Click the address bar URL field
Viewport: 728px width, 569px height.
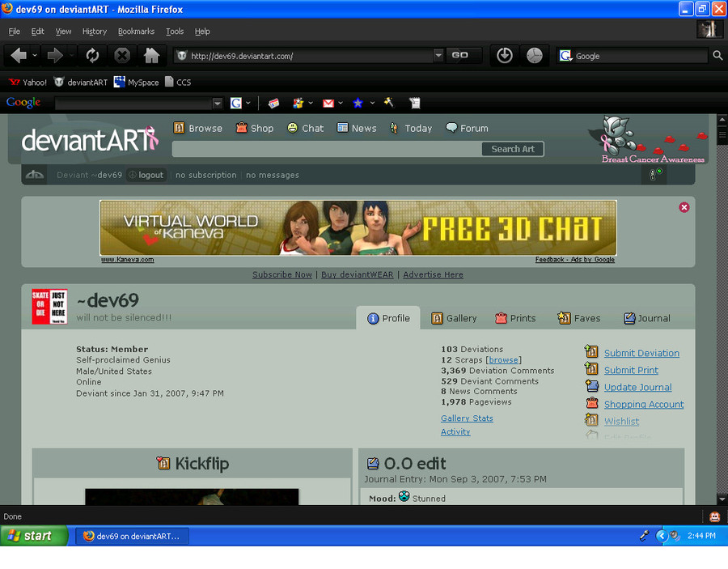(x=304, y=56)
